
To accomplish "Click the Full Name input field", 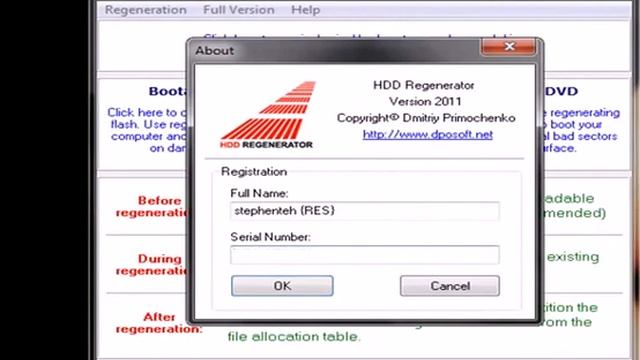I will click(x=364, y=211).
